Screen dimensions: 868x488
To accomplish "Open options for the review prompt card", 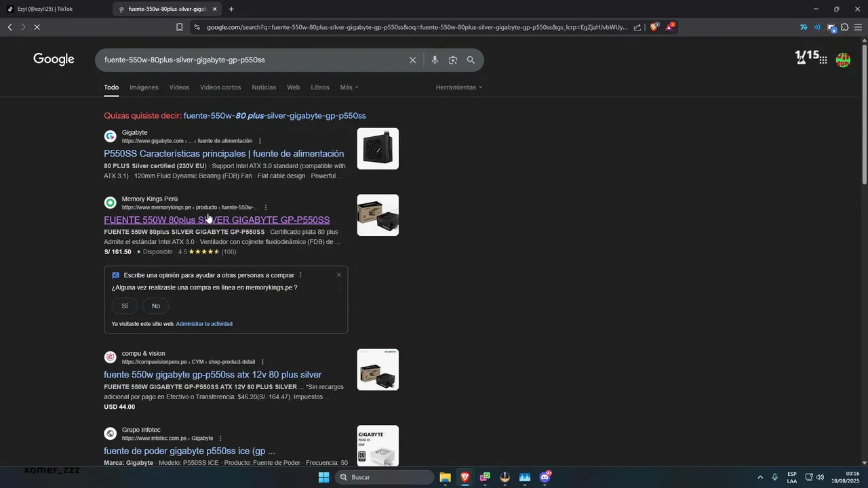I will click(x=300, y=275).
